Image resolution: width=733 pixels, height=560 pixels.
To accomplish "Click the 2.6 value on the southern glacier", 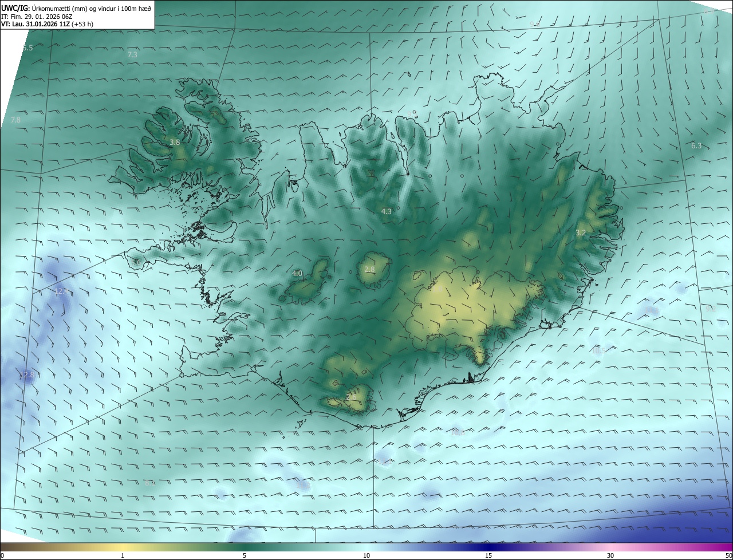I will pos(351,397).
